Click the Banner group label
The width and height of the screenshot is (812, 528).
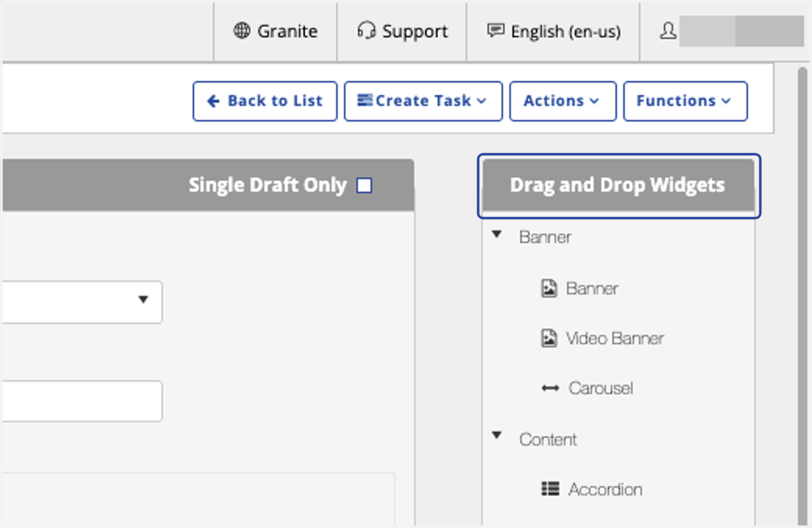(545, 237)
